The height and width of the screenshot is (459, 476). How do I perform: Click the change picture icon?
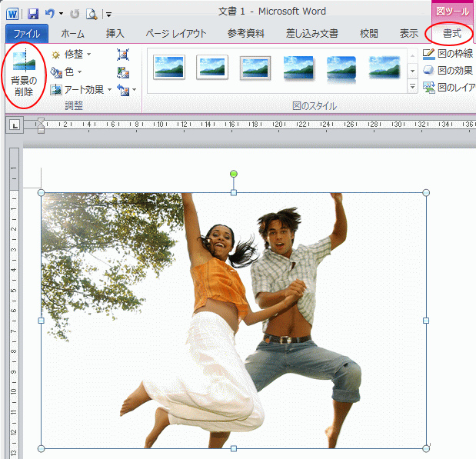(123, 72)
